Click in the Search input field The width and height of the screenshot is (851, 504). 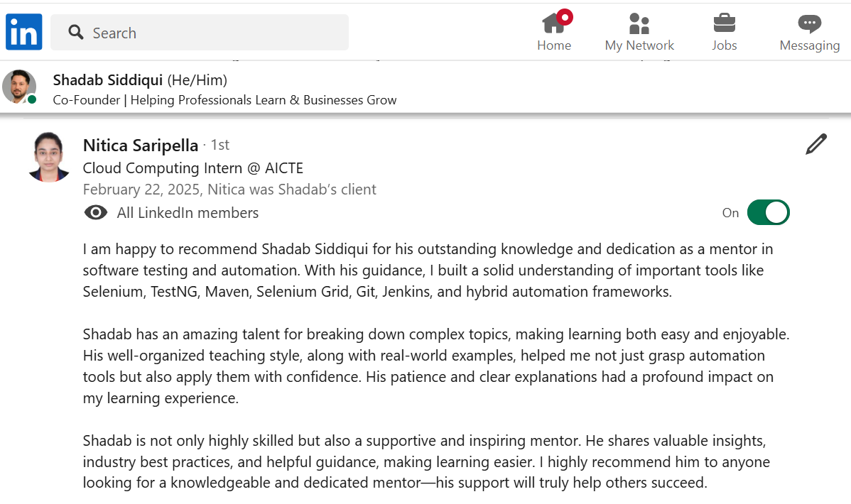click(x=213, y=33)
